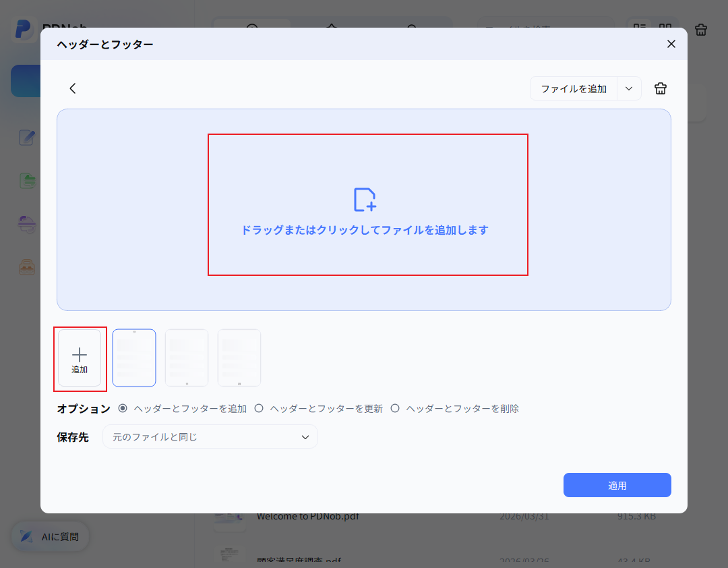Select ヘッダーとフッターを追加 option

coord(123,407)
